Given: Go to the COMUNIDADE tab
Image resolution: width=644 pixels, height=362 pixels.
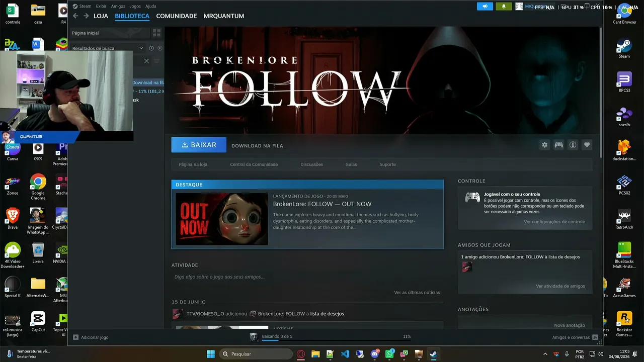Looking at the screenshot, I should coord(176,16).
